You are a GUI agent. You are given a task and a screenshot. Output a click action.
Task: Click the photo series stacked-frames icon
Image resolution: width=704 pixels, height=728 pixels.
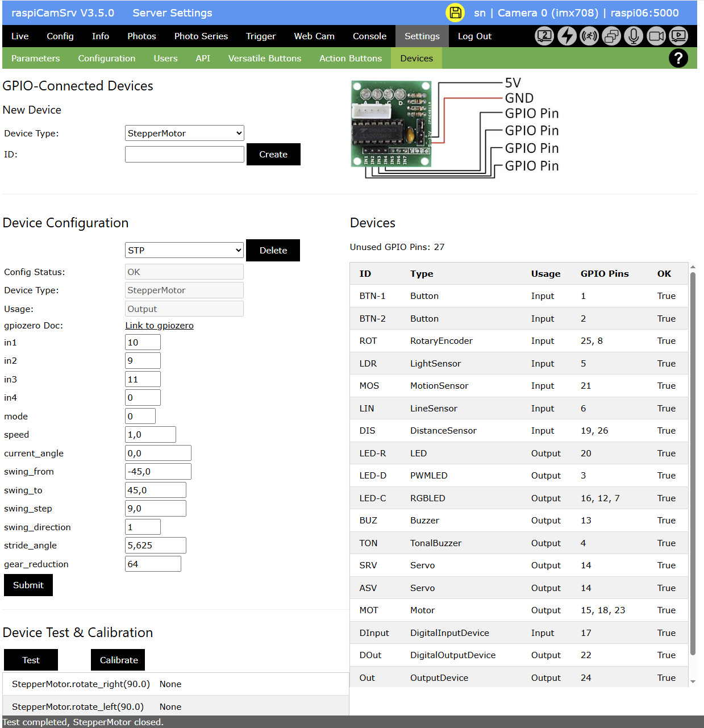pyautogui.click(x=611, y=36)
